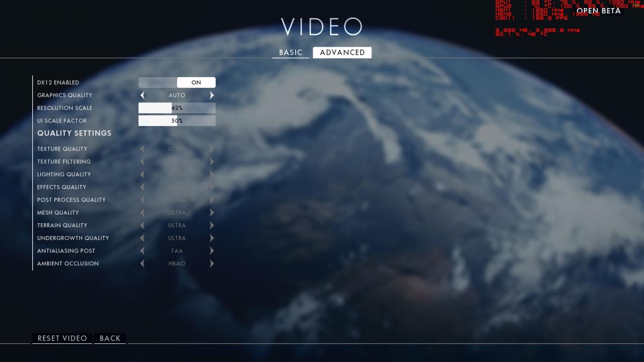Click the left arrow for Terrain Quality
The height and width of the screenshot is (362, 644).
coord(142,225)
